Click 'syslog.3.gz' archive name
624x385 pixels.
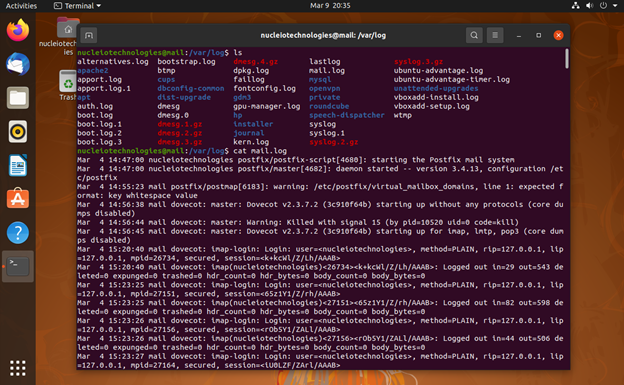(418, 62)
